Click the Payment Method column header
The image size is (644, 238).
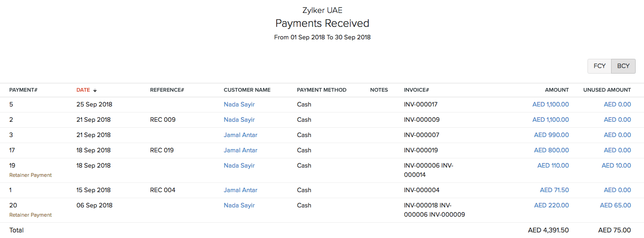click(322, 90)
